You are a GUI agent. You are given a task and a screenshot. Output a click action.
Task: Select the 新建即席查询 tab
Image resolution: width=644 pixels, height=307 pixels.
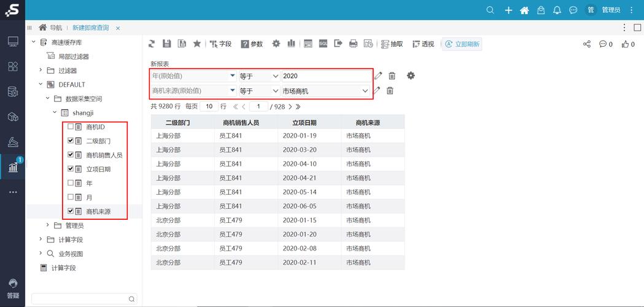(x=91, y=28)
